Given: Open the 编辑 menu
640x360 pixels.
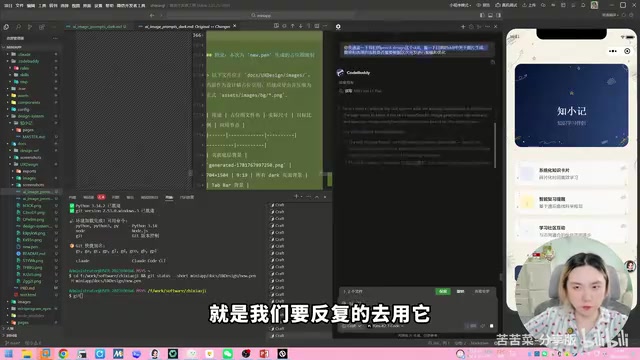Looking at the screenshot, I should click(x=31, y=5).
